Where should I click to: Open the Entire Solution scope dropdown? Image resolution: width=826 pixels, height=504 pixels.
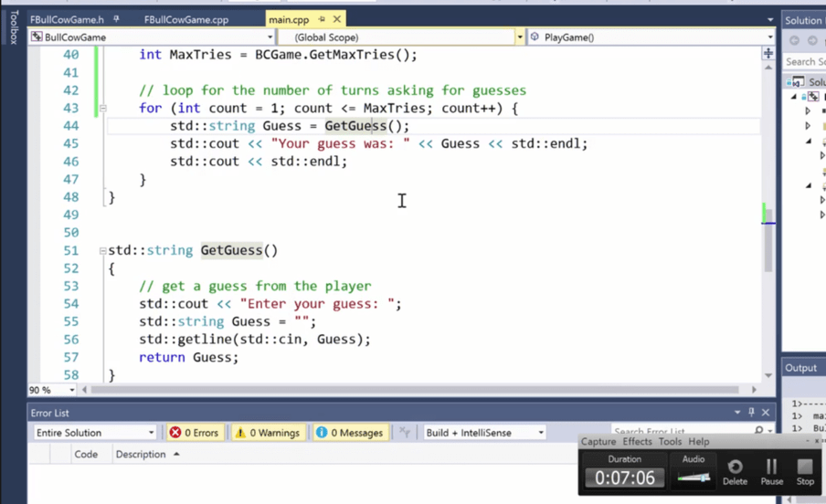94,433
